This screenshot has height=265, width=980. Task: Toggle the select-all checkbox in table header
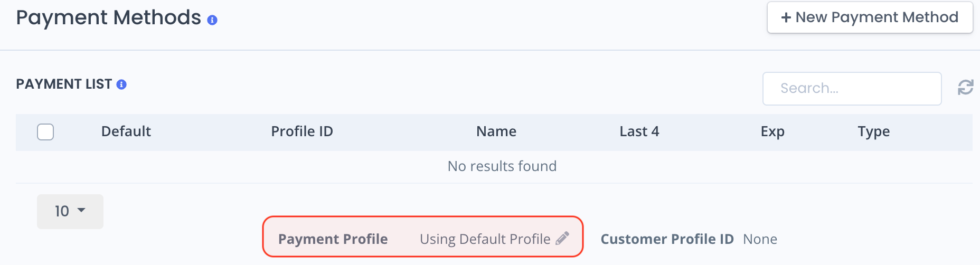click(x=45, y=132)
